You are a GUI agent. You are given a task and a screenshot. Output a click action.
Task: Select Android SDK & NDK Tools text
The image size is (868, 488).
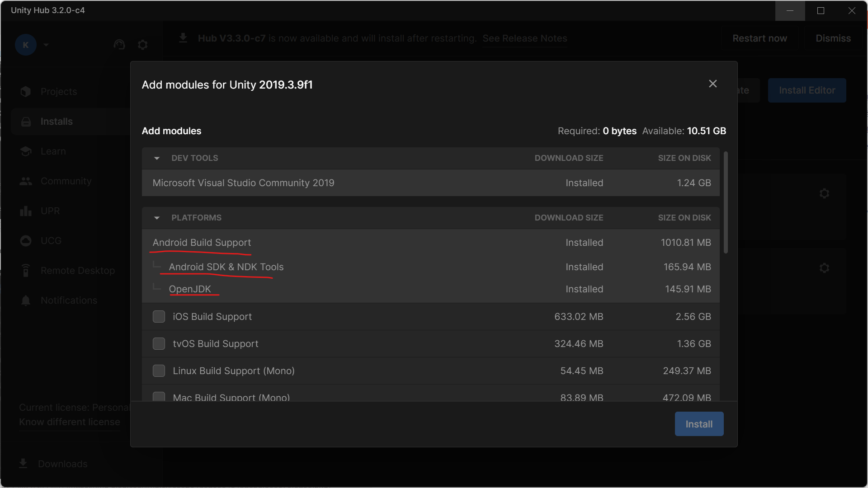(x=226, y=267)
